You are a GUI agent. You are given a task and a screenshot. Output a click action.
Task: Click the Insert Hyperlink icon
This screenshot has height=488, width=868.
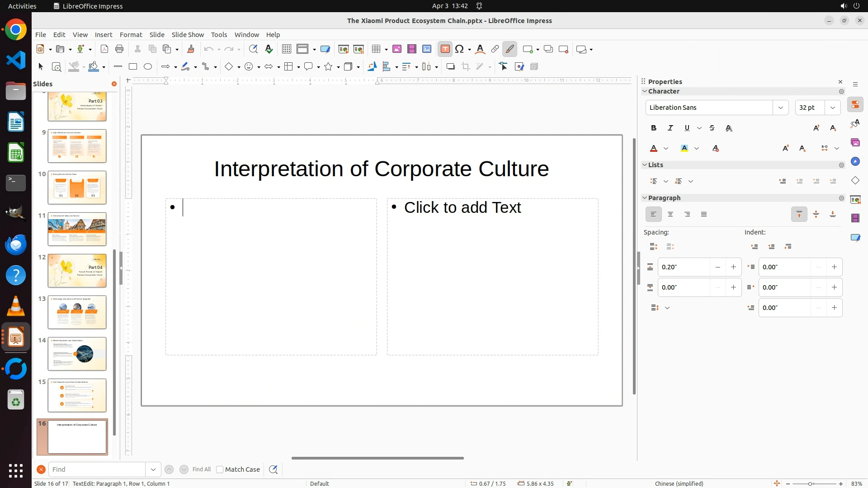click(495, 49)
